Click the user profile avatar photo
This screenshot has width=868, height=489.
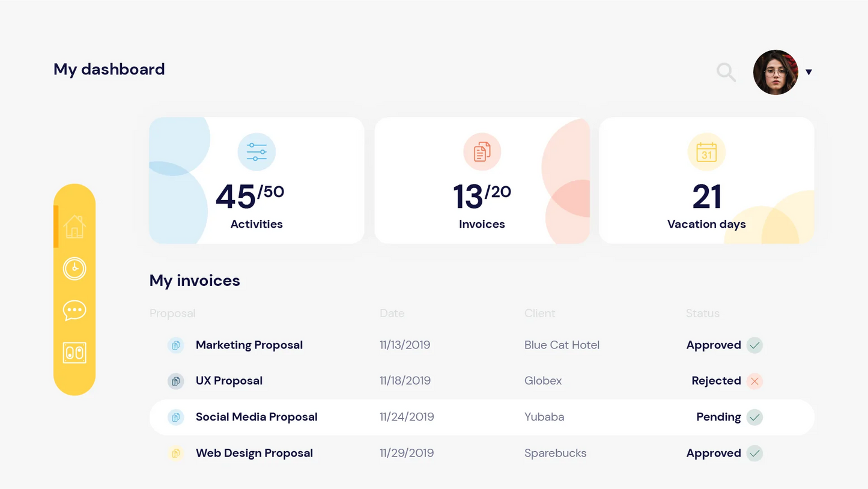pos(775,72)
